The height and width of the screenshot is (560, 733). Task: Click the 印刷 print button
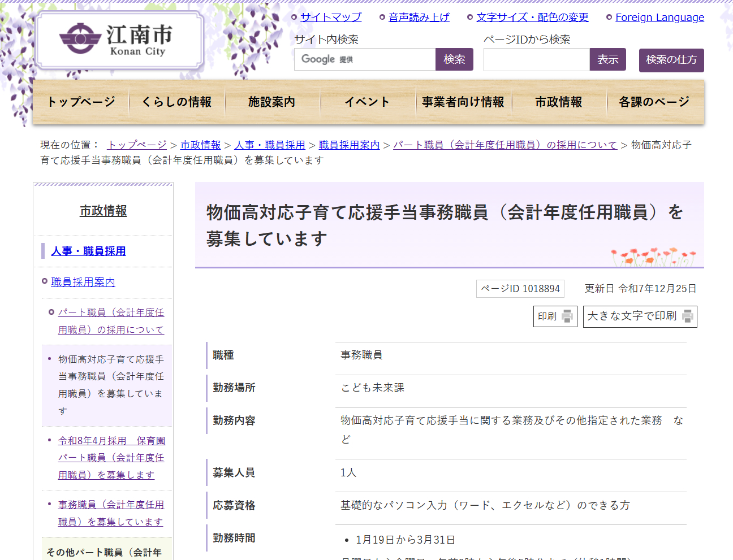tap(555, 316)
